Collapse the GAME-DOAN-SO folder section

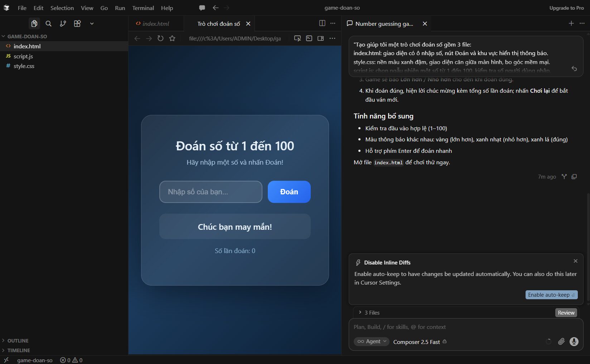27,37
